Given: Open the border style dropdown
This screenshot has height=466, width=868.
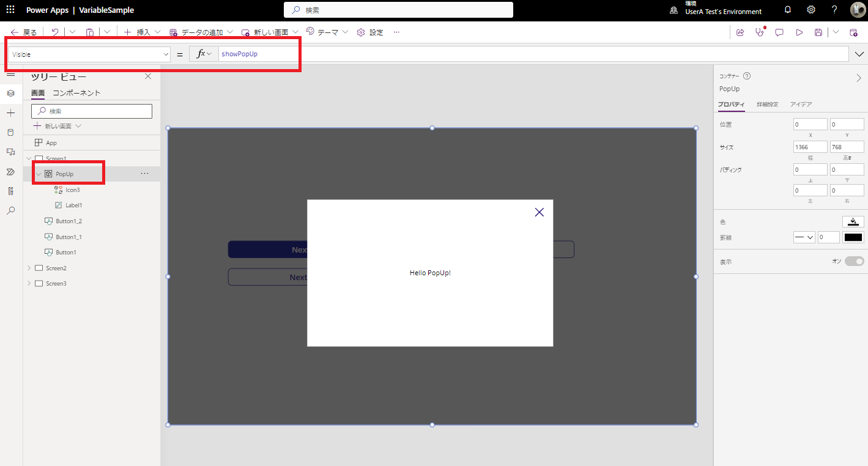Looking at the screenshot, I should 804,237.
